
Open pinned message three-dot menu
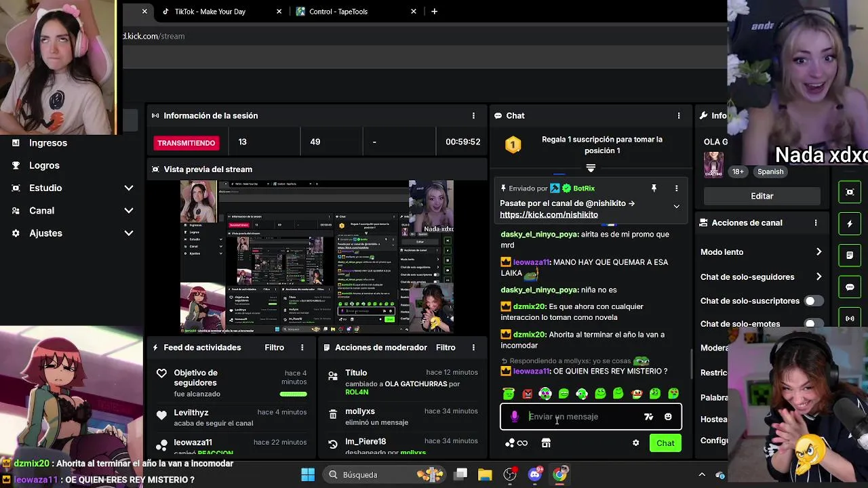[676, 188]
